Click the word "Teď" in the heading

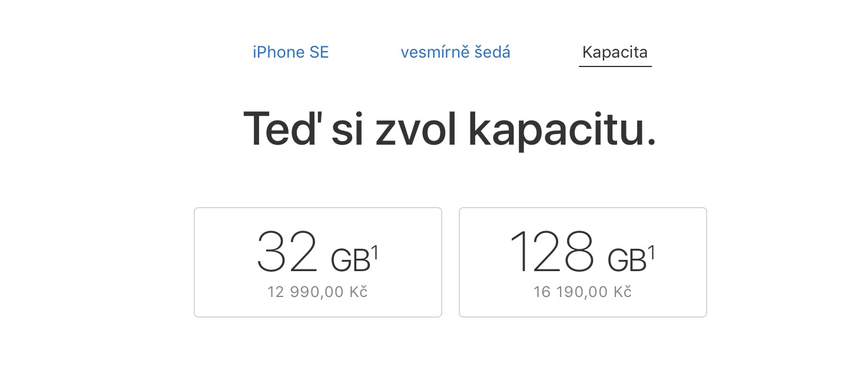[282, 128]
